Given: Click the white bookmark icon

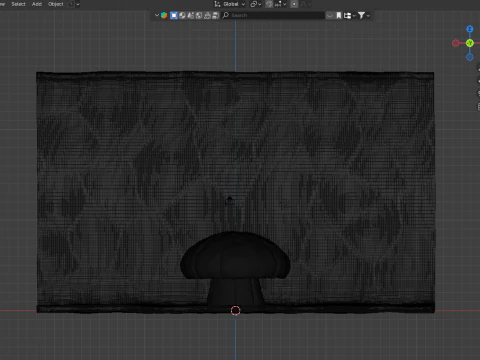Looking at the screenshot, I should click(339, 15).
